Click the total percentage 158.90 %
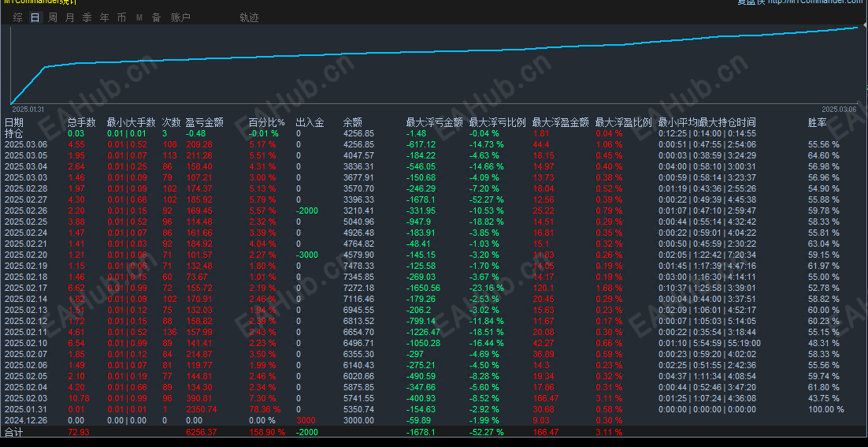The width and height of the screenshot is (868, 447). (267, 431)
